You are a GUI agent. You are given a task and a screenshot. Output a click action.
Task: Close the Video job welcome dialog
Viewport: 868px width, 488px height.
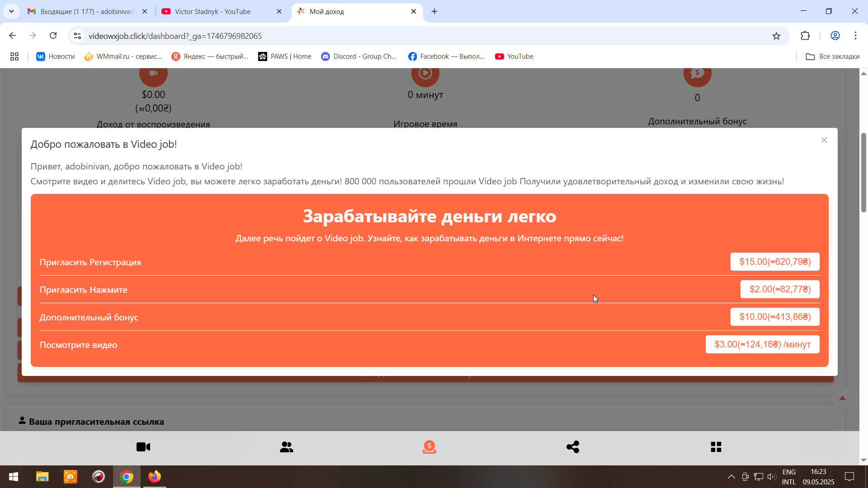(x=824, y=140)
